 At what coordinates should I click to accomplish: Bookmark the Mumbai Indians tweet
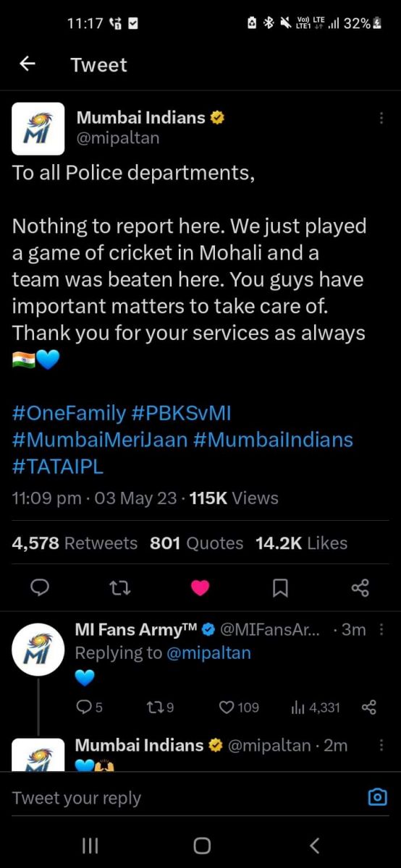tap(280, 587)
